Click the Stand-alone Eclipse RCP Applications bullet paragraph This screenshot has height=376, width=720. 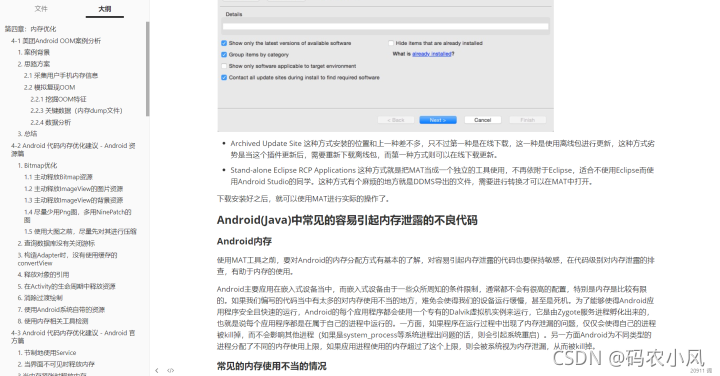(x=442, y=176)
